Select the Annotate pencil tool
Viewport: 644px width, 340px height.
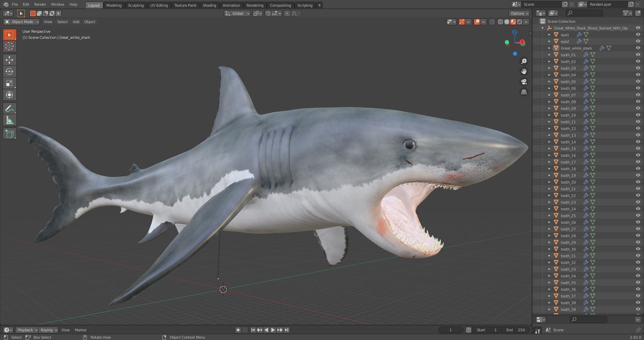pyautogui.click(x=9, y=109)
